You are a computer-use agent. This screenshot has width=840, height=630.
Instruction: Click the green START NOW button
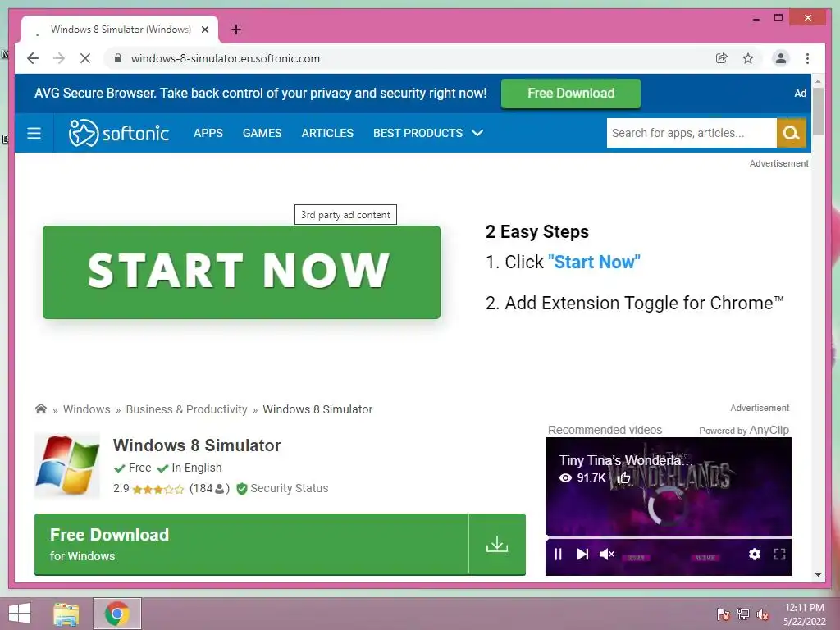pos(242,272)
